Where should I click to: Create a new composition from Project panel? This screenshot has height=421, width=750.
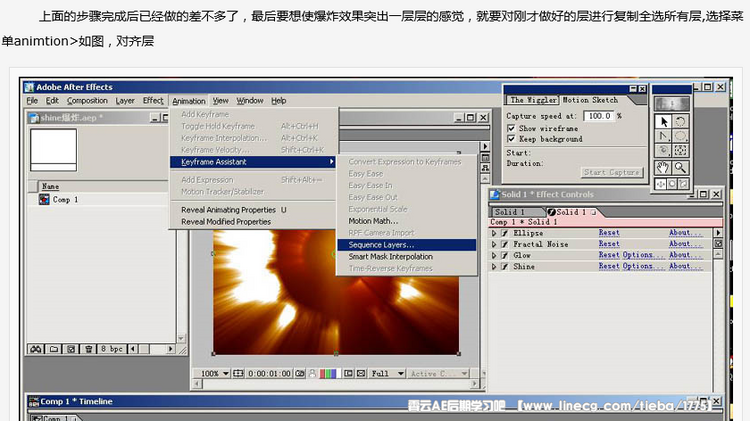pyautogui.click(x=71, y=349)
